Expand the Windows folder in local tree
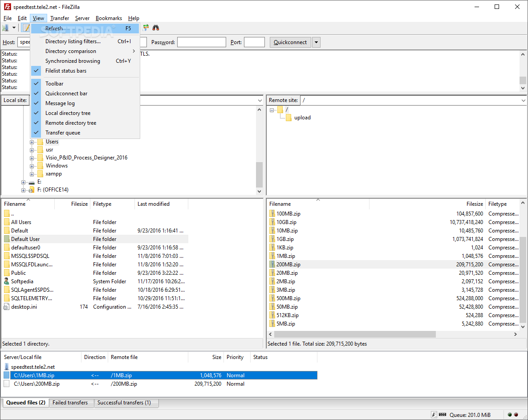Screen dimensions: 528x420 pos(32,166)
